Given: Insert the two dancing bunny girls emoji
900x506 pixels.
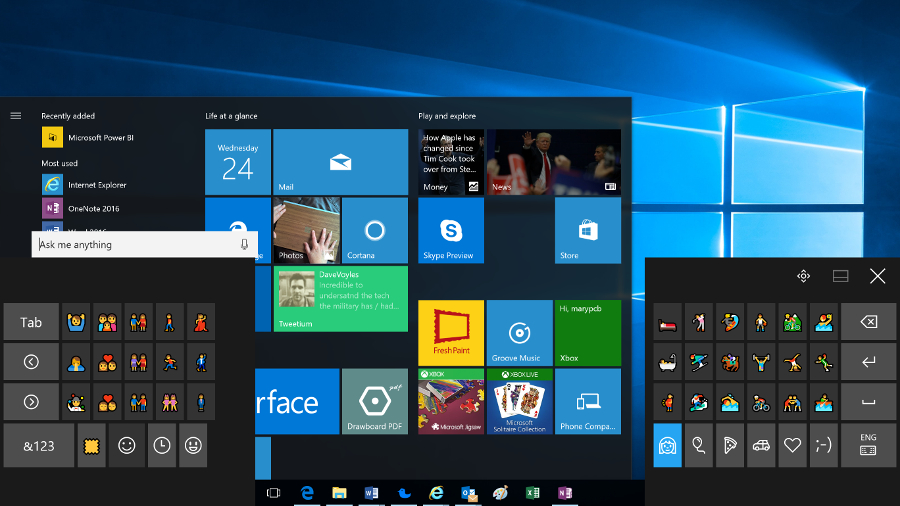Looking at the screenshot, I should (169, 402).
